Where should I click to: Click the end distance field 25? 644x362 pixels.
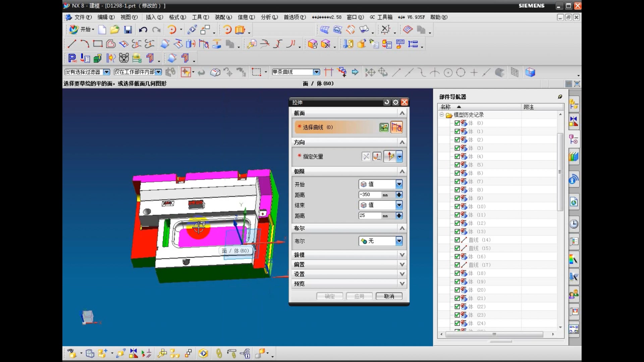(370, 216)
